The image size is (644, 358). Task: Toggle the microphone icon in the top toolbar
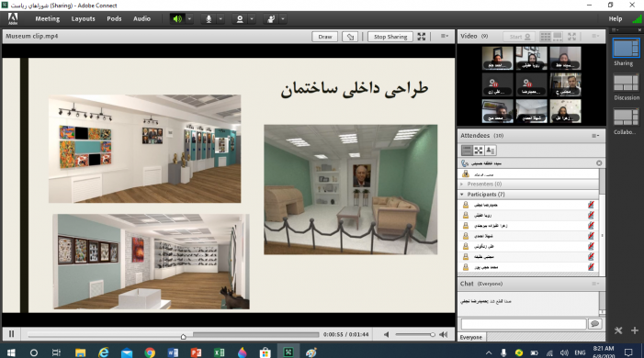tap(209, 19)
